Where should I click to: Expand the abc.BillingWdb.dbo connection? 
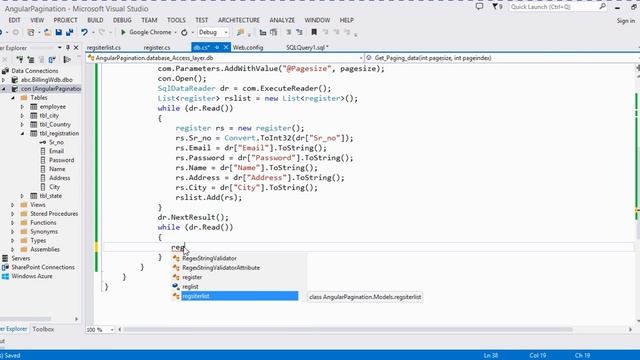point(4,80)
